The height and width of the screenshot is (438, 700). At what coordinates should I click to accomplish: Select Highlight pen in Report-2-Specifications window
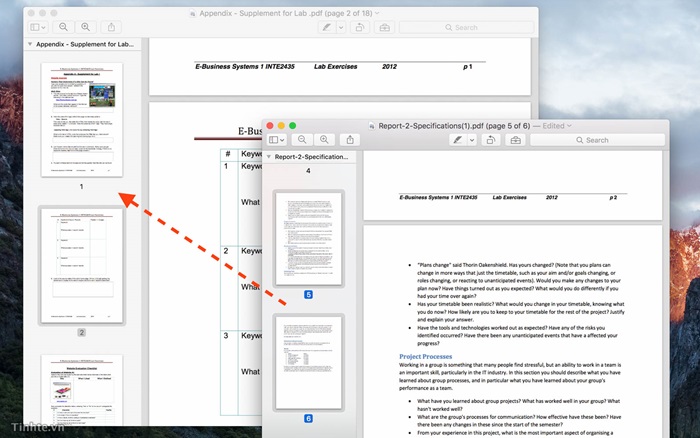pyautogui.click(x=458, y=140)
